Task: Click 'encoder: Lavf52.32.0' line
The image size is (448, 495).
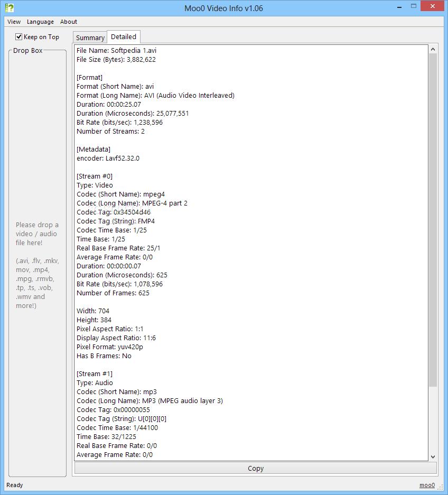Action: (108, 158)
